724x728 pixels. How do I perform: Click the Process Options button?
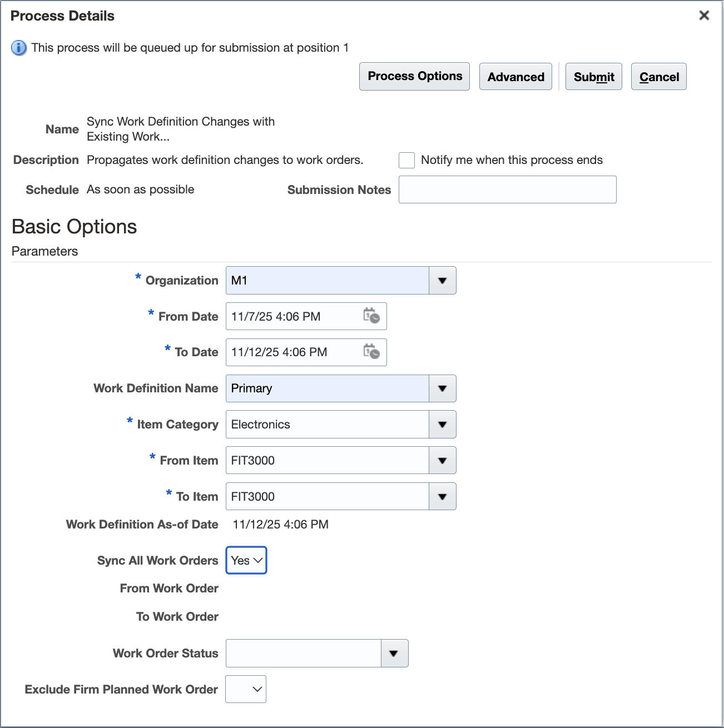point(414,76)
